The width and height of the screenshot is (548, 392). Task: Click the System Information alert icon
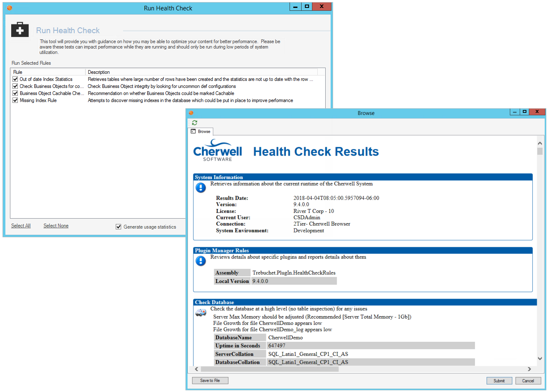coord(201,188)
